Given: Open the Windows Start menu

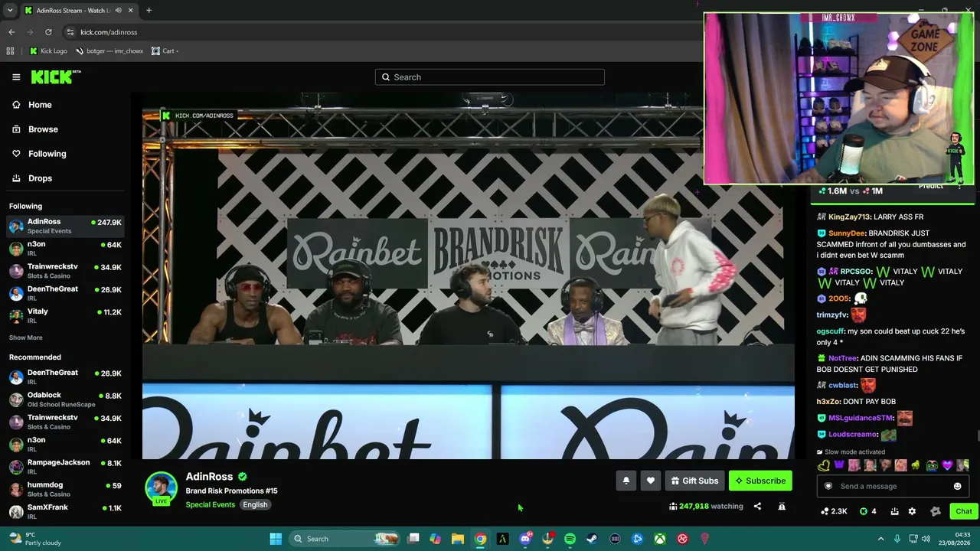Looking at the screenshot, I should [x=276, y=539].
